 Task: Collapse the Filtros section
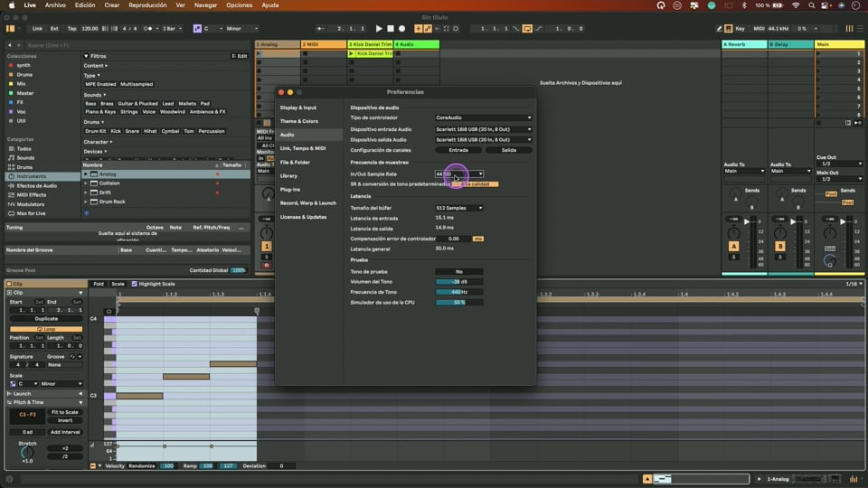click(86, 56)
